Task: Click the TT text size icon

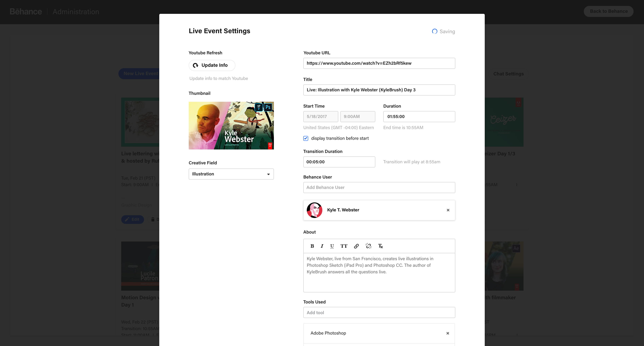Action: coord(344,246)
